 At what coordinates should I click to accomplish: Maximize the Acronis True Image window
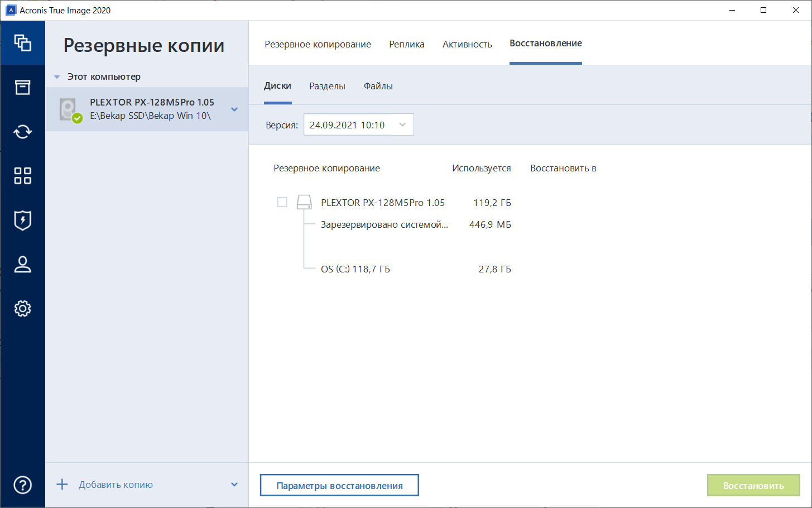click(763, 10)
